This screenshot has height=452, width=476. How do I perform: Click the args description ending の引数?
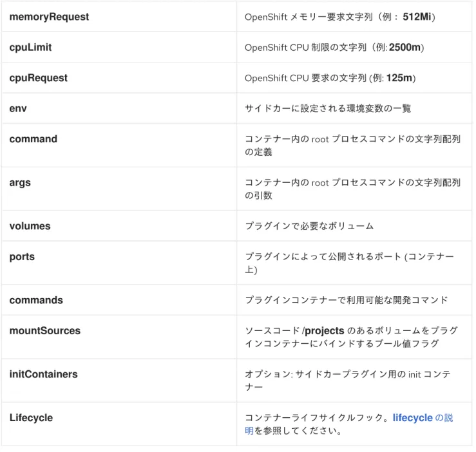pos(353,189)
